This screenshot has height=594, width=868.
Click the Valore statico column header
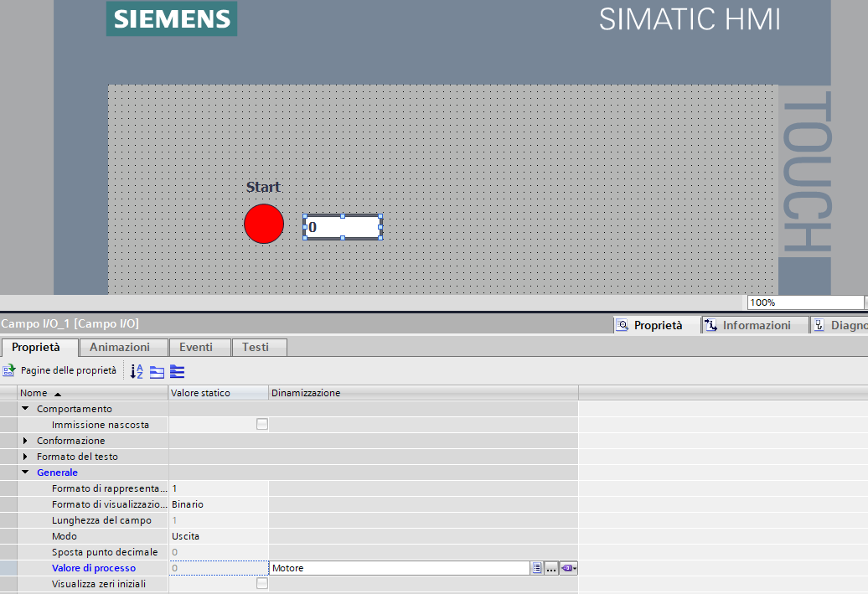[218, 393]
